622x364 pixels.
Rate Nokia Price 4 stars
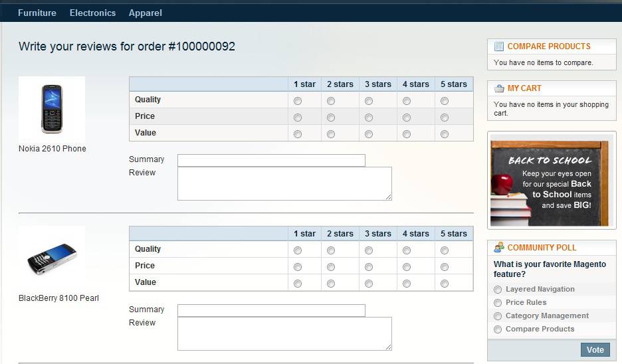tap(407, 118)
